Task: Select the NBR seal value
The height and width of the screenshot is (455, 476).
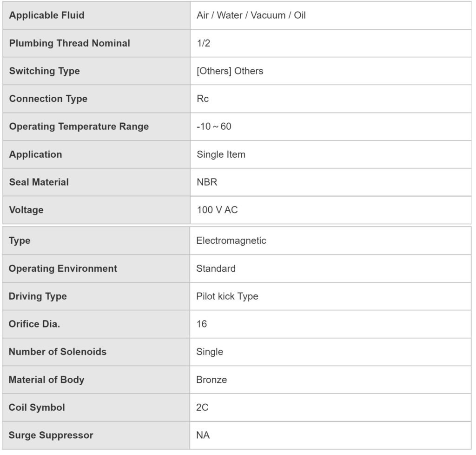Action: point(207,182)
